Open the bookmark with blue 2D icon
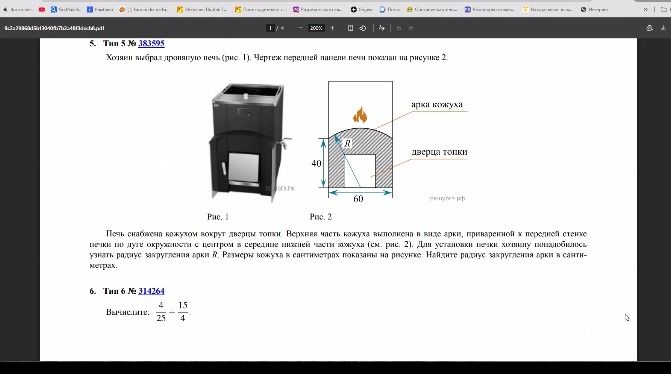The height and width of the screenshot is (374, 671). coord(490,9)
